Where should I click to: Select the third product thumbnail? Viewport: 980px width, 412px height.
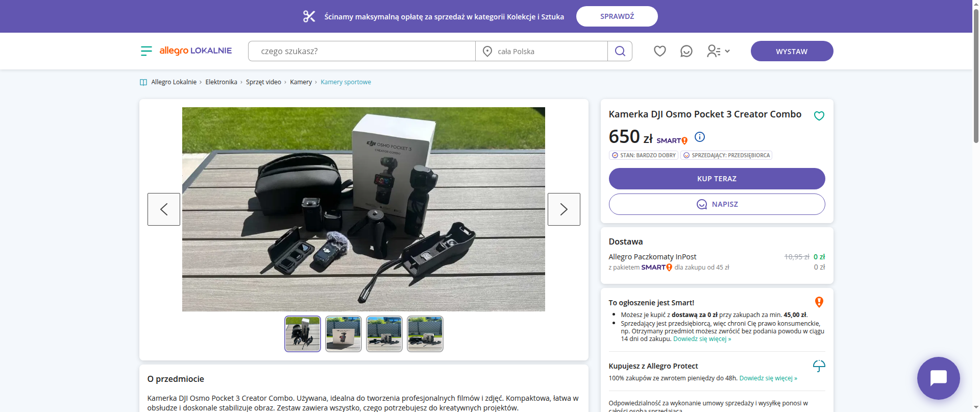(384, 334)
